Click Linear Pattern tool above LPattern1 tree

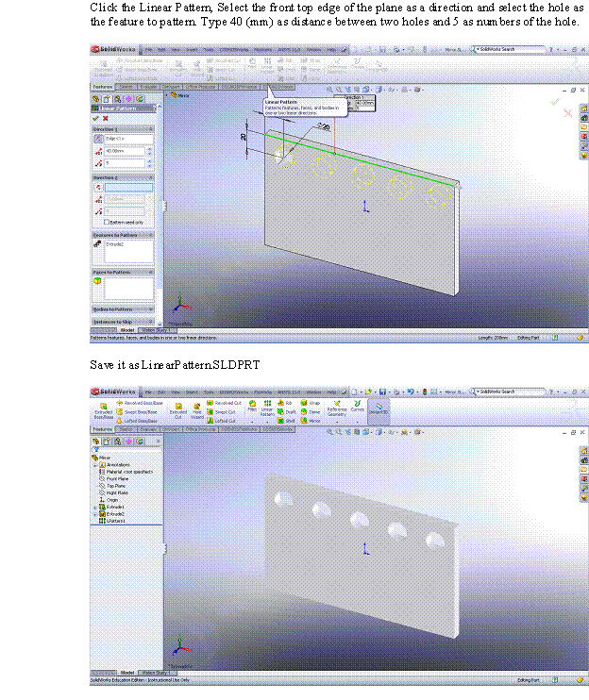click(x=267, y=408)
